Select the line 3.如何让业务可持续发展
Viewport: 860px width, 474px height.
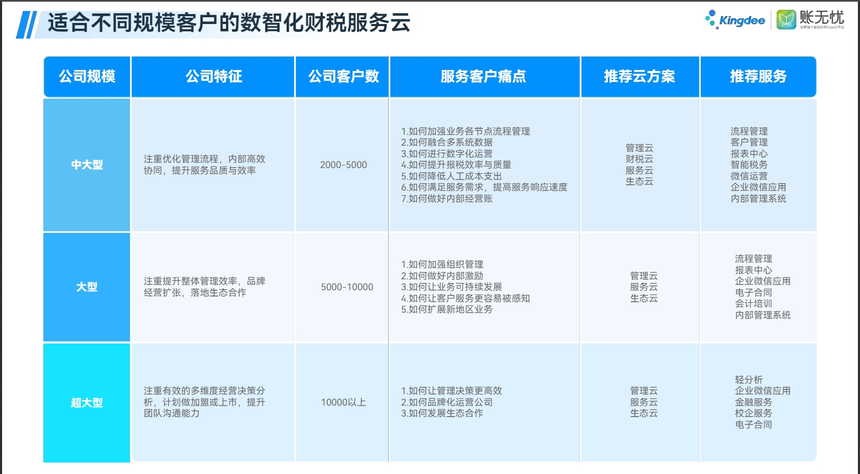[x=451, y=287]
